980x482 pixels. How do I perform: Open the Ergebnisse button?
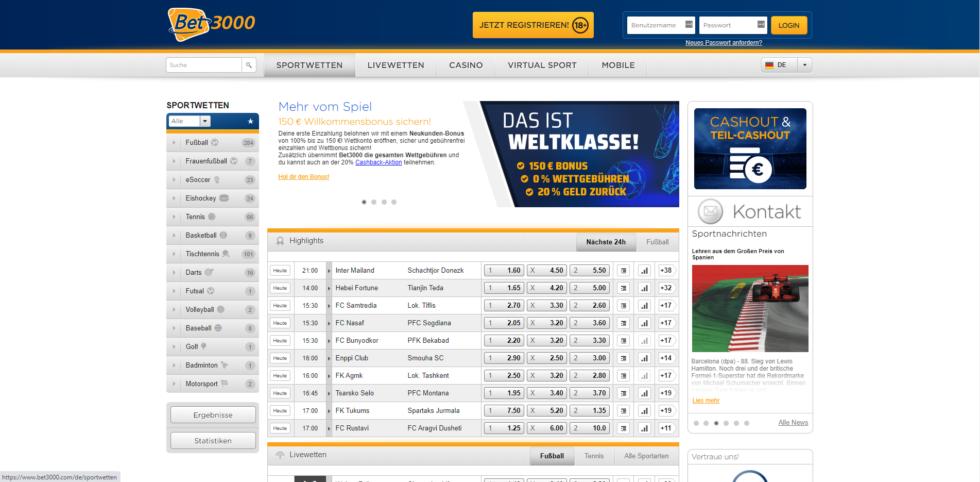click(x=213, y=415)
